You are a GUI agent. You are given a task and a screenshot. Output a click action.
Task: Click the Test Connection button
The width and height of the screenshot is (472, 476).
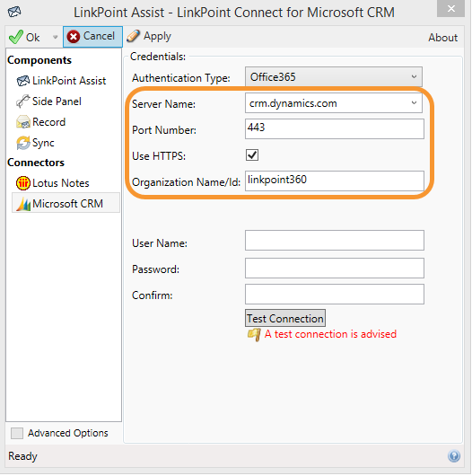click(x=285, y=319)
